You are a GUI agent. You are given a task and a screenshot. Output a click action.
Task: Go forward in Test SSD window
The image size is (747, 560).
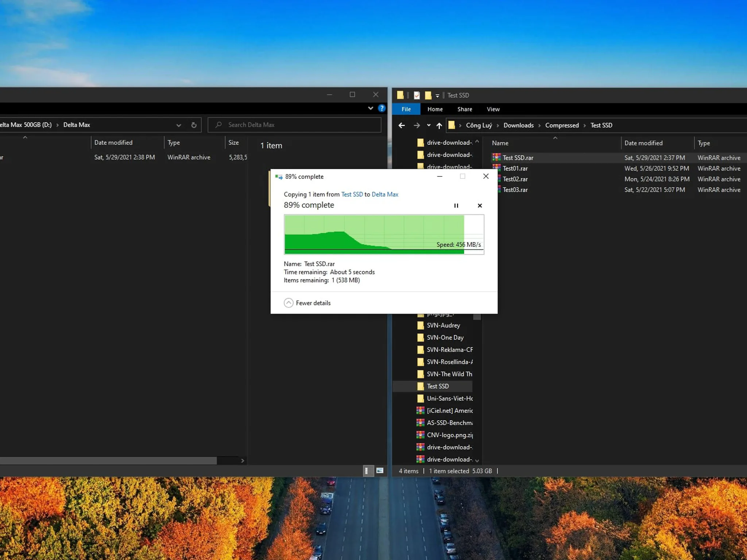(x=417, y=125)
